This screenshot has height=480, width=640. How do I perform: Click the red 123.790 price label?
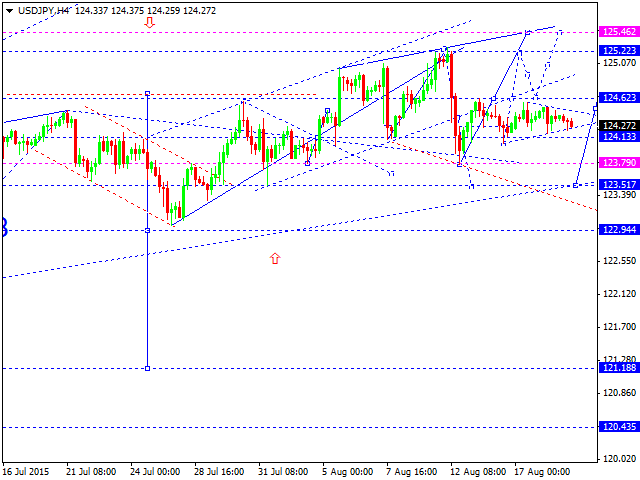point(620,162)
